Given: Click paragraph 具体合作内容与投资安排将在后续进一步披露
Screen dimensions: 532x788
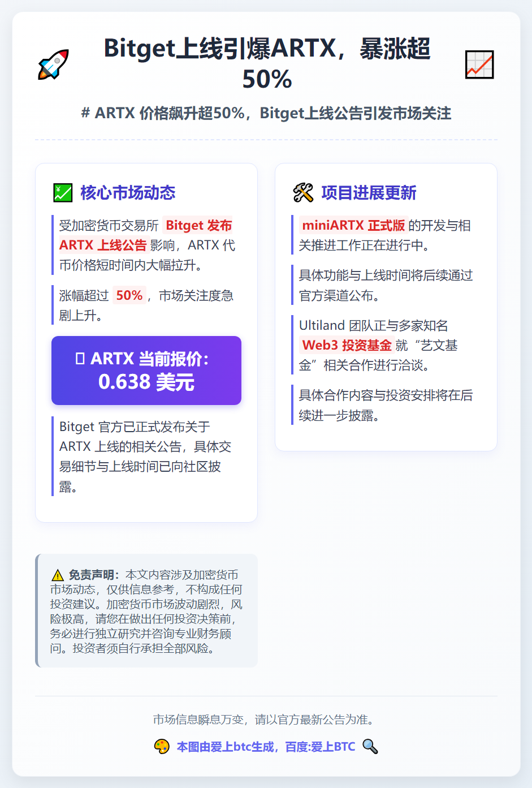Looking at the screenshot, I should [386, 405].
